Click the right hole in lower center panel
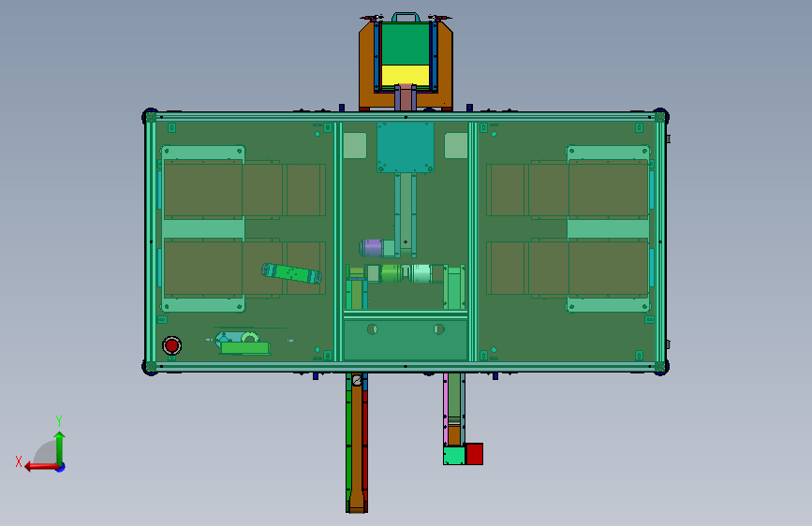Screen dimensions: 812x526 438,329
